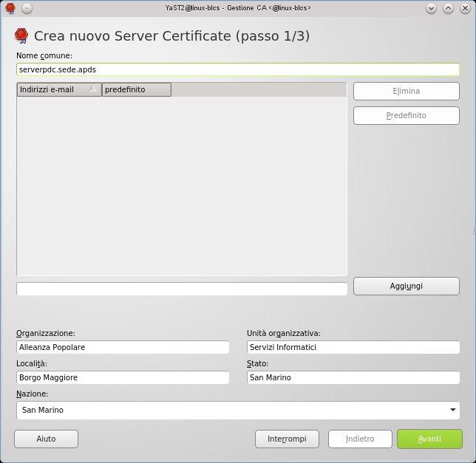Sort by the Indirizzi e-mail column
Screen dimensions: 476x463
58,90
